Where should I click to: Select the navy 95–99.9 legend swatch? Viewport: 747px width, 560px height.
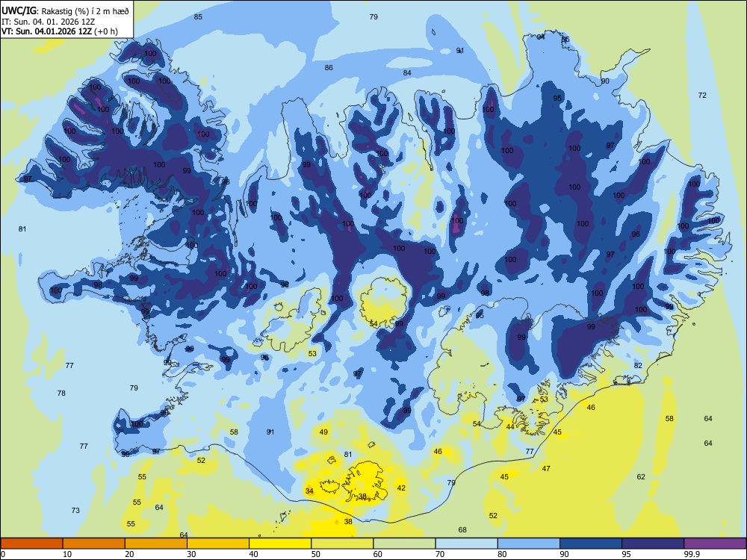pyautogui.click(x=653, y=544)
